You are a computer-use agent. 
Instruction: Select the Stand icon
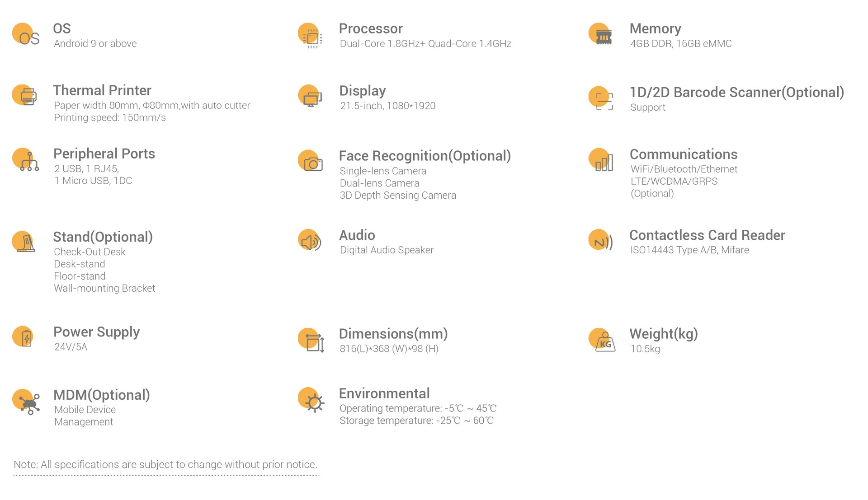tap(24, 242)
